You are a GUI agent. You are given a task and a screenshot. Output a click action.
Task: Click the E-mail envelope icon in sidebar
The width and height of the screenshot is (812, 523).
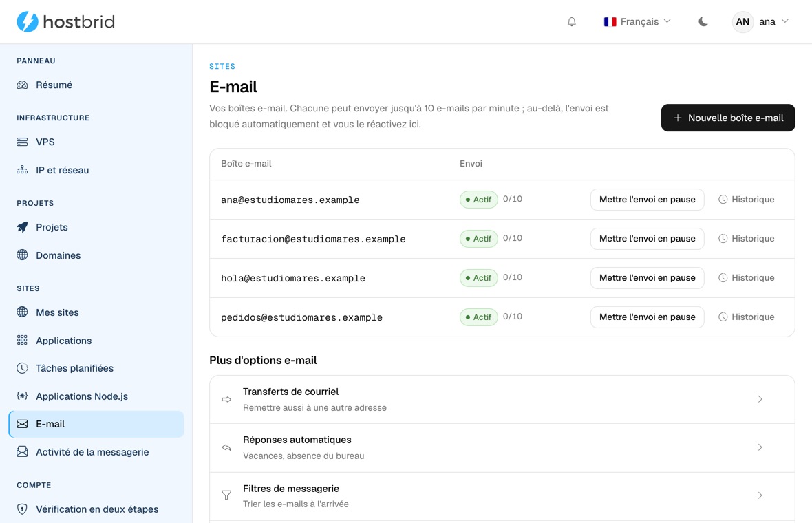point(22,424)
